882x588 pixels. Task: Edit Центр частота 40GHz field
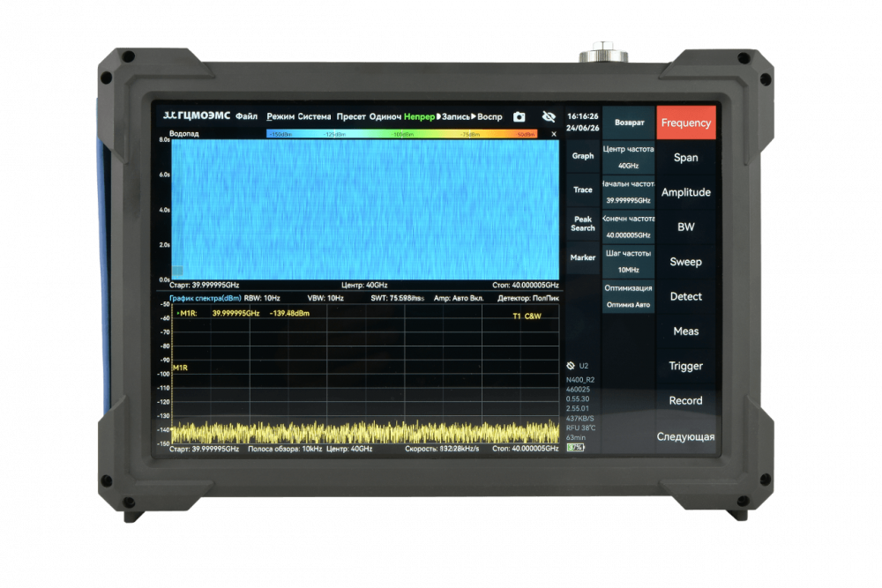(x=628, y=158)
